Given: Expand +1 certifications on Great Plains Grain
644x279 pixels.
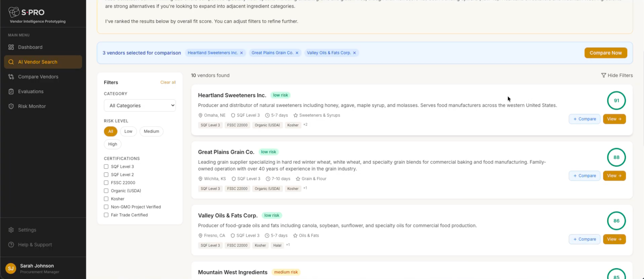Looking at the screenshot, I should 305,188.
